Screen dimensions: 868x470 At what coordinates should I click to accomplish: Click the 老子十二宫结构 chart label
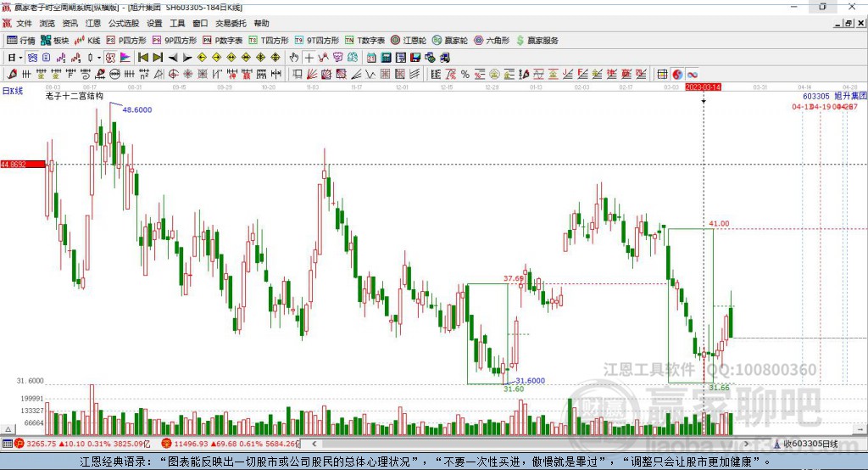[x=75, y=97]
